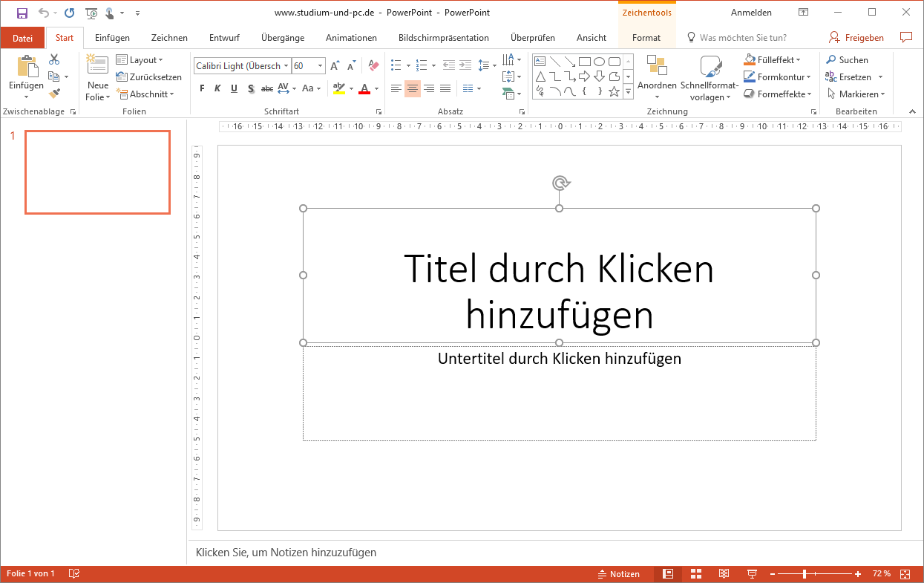Copy using the clipboard copy icon

(x=53, y=76)
